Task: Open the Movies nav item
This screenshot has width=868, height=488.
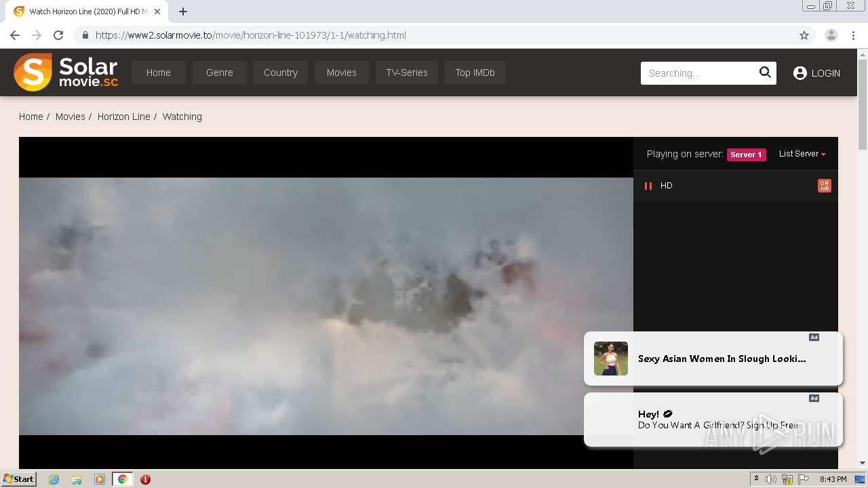Action: (x=342, y=73)
